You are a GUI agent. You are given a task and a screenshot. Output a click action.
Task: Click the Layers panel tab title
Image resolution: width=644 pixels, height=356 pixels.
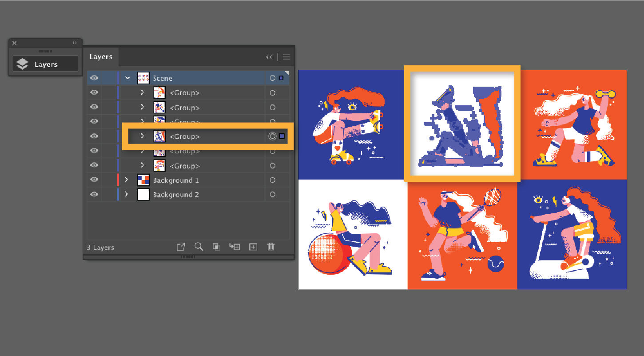[101, 56]
